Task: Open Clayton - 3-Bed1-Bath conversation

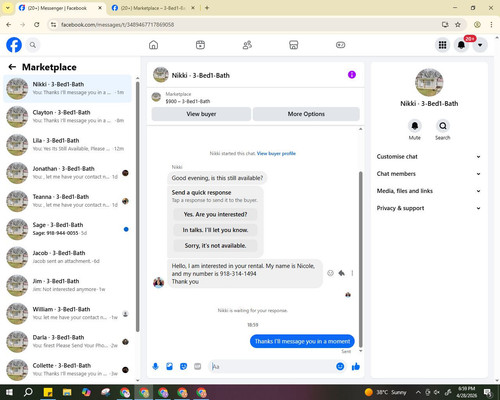Action: coord(68,117)
